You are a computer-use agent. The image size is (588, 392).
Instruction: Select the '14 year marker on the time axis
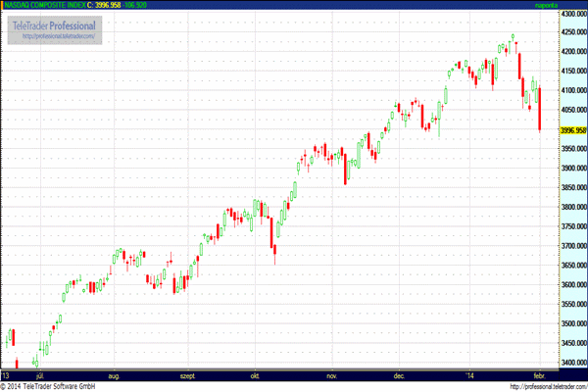[468, 376]
